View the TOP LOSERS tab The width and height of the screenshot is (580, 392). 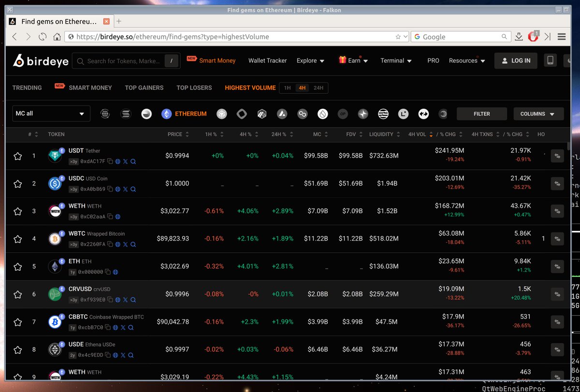tap(194, 88)
